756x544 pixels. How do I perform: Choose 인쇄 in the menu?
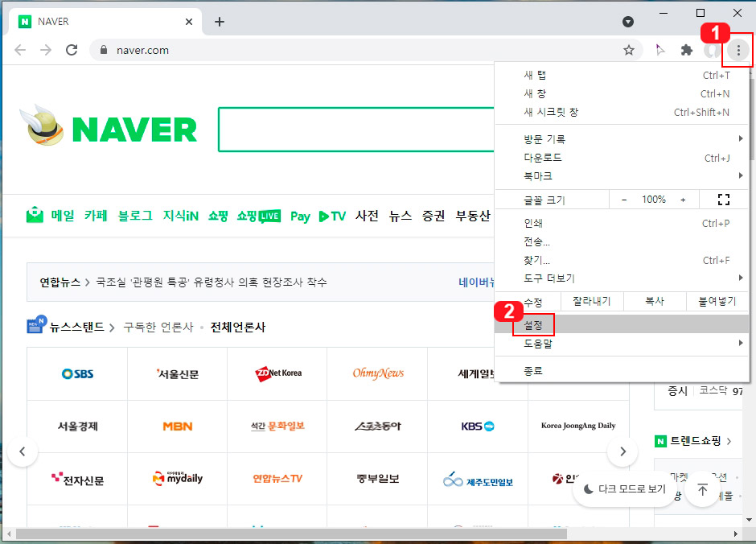point(622,223)
